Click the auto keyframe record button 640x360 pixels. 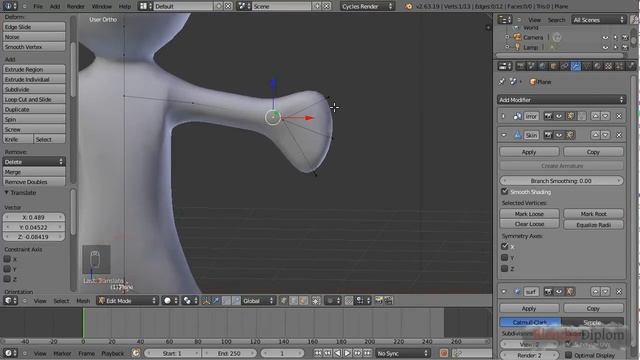point(444,353)
